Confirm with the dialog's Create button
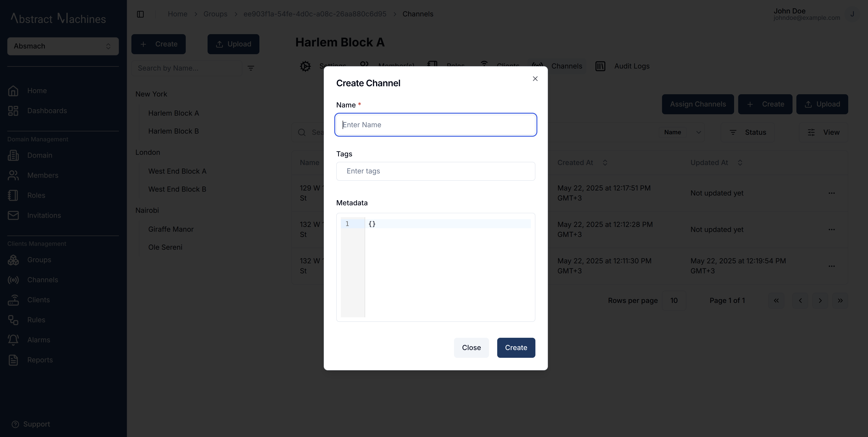The width and height of the screenshot is (868, 437). coord(516,348)
